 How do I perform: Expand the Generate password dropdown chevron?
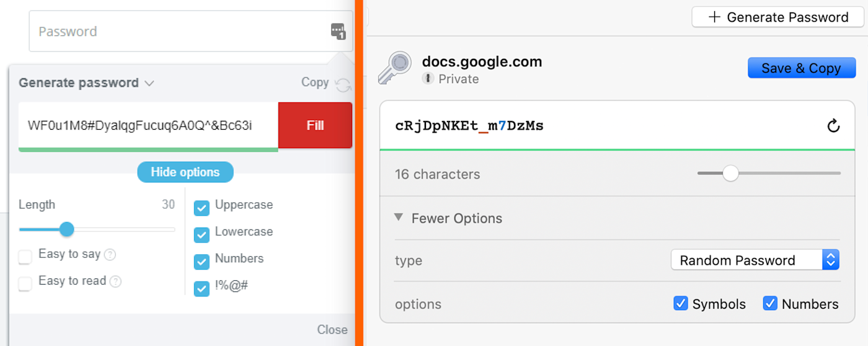(x=149, y=83)
